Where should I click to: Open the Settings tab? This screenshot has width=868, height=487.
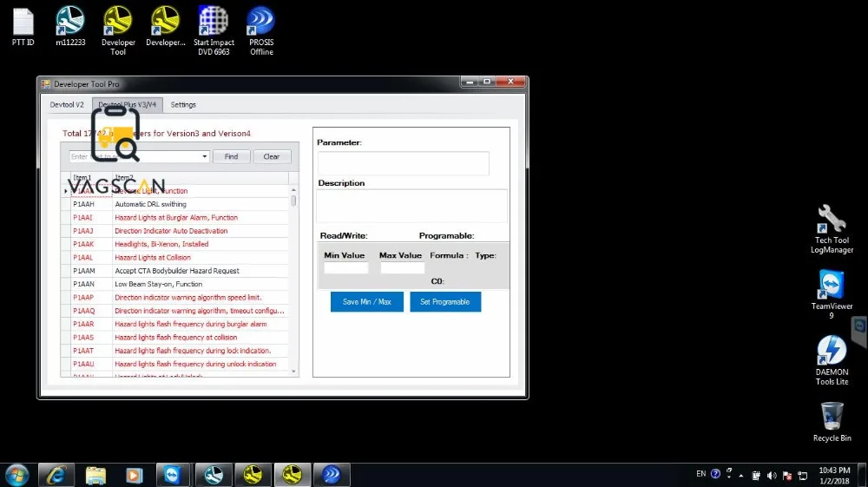point(183,104)
